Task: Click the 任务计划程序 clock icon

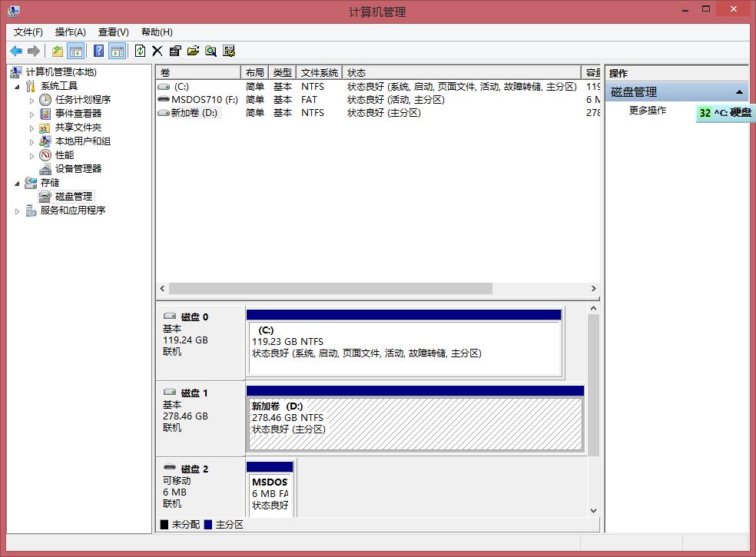Action: [x=45, y=100]
